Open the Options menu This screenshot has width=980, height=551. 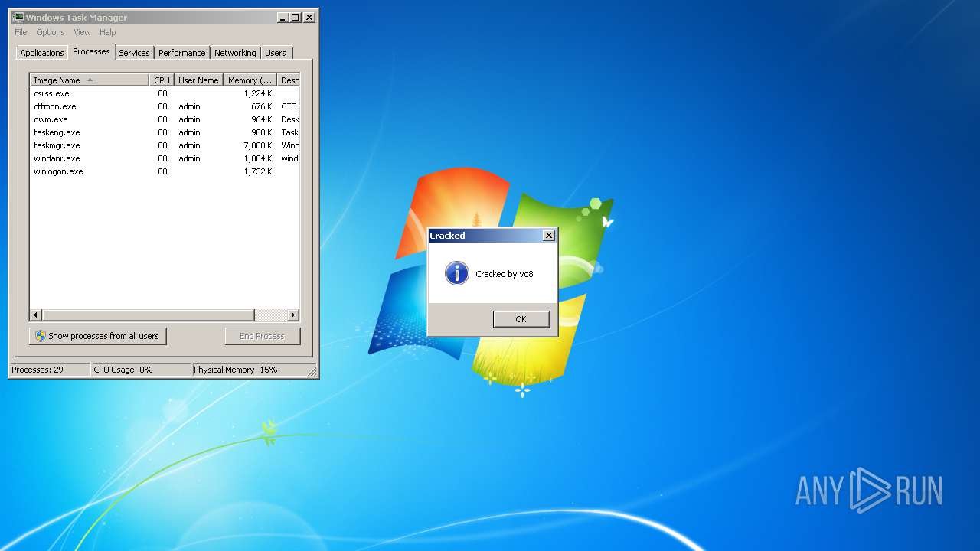51,32
